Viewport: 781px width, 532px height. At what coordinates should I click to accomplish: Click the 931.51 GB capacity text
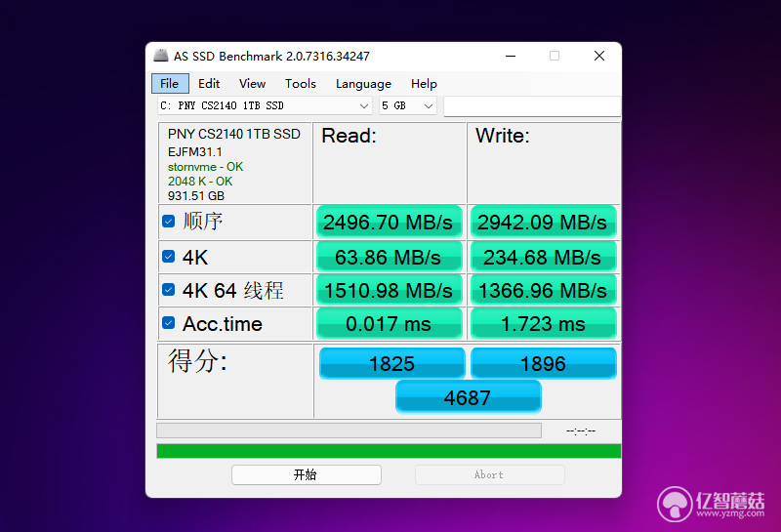pyautogui.click(x=196, y=196)
